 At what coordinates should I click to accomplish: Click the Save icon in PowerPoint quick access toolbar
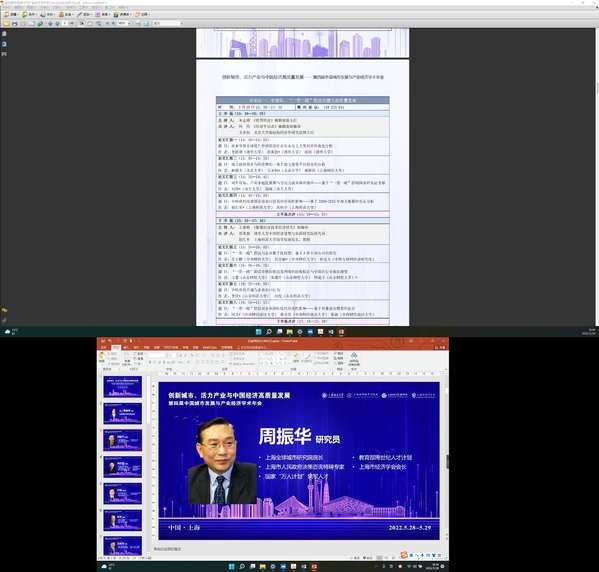coord(102,340)
